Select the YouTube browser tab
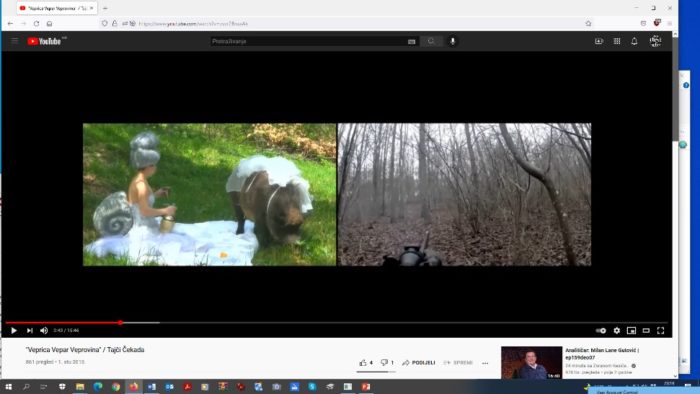 pyautogui.click(x=57, y=8)
